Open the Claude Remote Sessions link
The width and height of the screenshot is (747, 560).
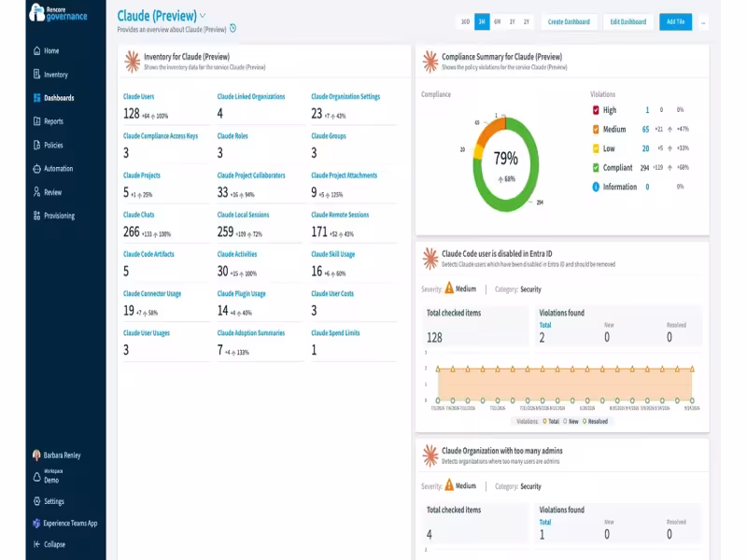click(x=340, y=215)
